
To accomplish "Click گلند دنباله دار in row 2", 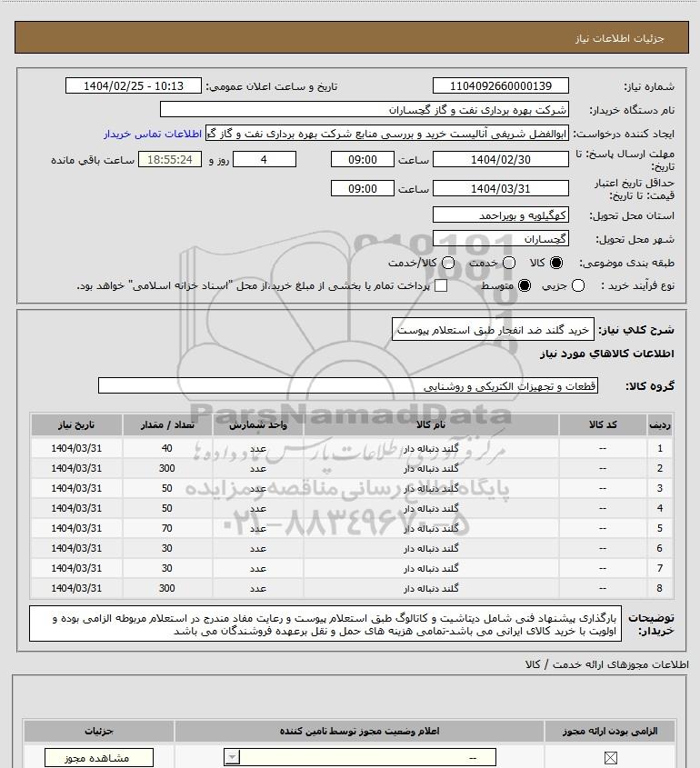I will [x=431, y=468].
